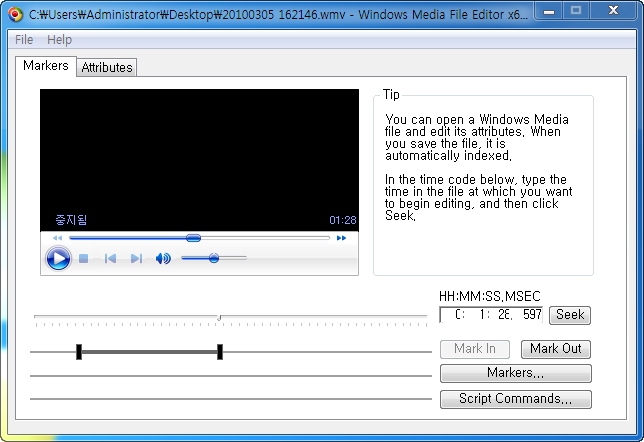
Task: Click the black video display area
Action: [x=199, y=160]
